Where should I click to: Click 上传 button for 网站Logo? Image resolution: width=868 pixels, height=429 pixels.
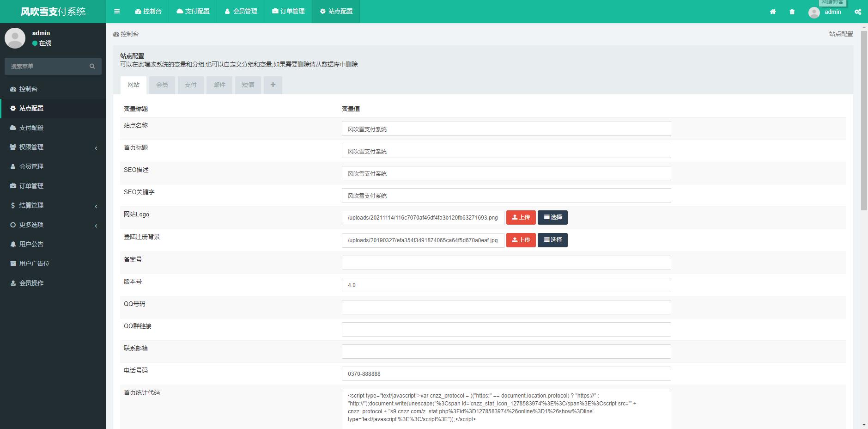coord(521,217)
